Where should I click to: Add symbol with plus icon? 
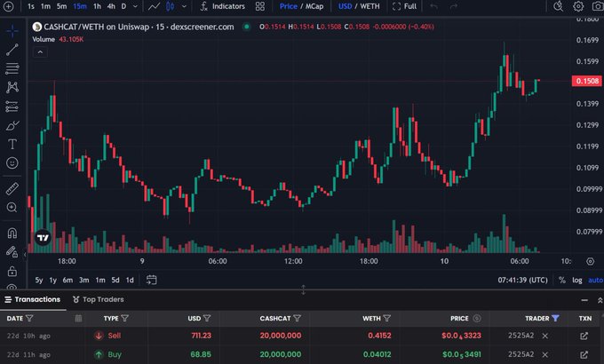click(8, 6)
